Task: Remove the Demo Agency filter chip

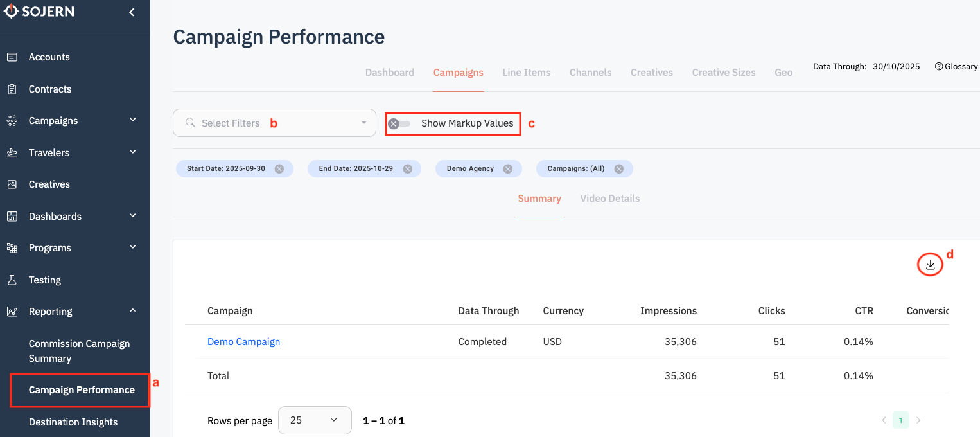Action: (x=507, y=169)
